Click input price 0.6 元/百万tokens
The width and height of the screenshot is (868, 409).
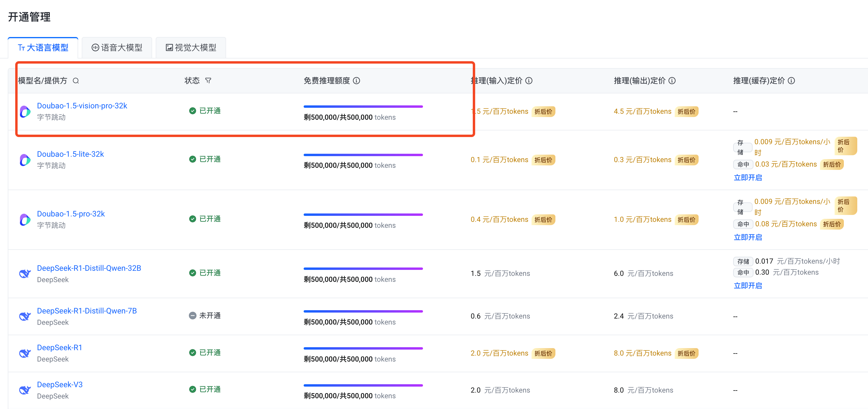coord(500,316)
